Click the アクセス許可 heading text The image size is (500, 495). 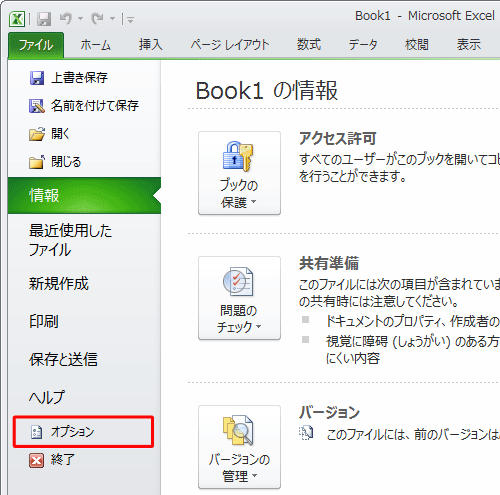coord(338,138)
